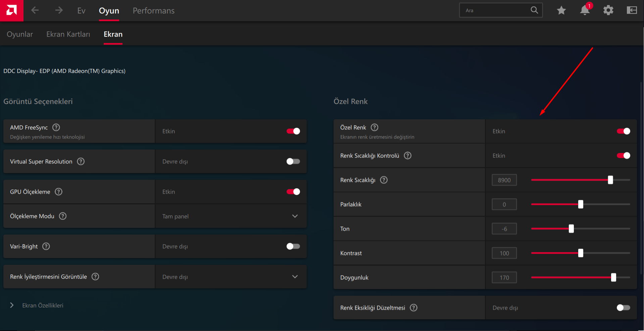
Task: Click Parlaklık value box
Action: click(504, 204)
